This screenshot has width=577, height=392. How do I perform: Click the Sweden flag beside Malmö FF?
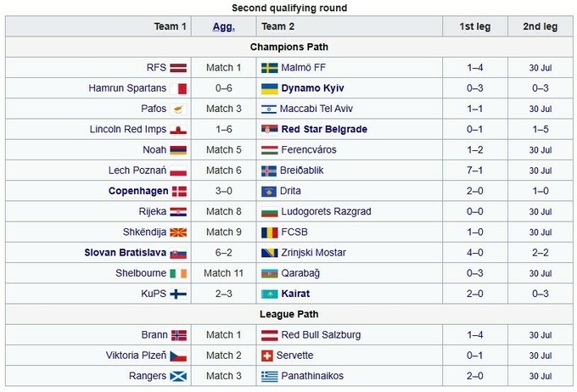coord(269,68)
